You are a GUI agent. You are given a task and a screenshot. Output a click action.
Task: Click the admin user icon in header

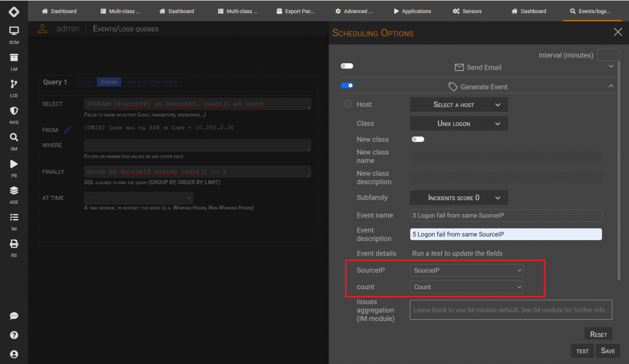tap(42, 29)
